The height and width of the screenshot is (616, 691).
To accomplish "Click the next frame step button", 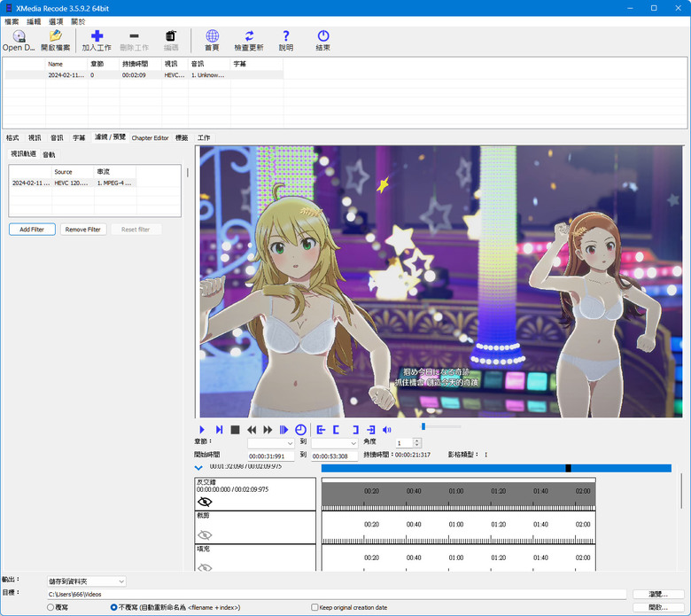I will [x=219, y=430].
